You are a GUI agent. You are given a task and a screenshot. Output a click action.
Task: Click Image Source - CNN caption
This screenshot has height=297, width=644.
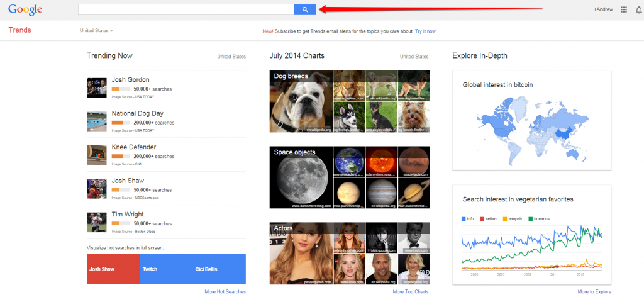pyautogui.click(x=127, y=164)
